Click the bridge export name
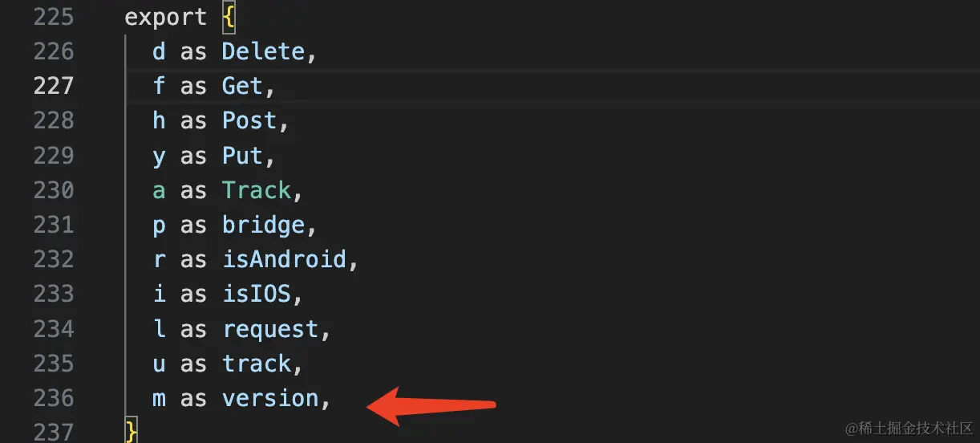This screenshot has width=980, height=443. pos(263,226)
